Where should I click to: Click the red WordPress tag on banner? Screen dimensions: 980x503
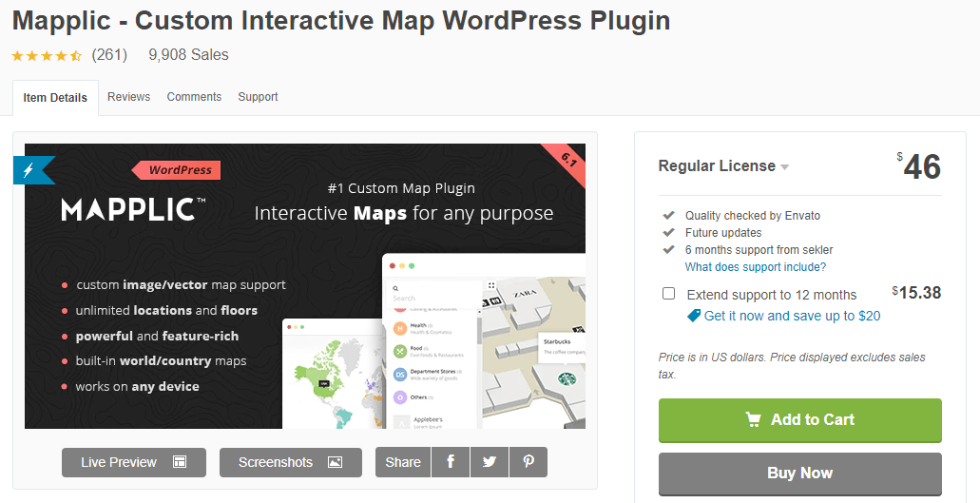(176, 170)
